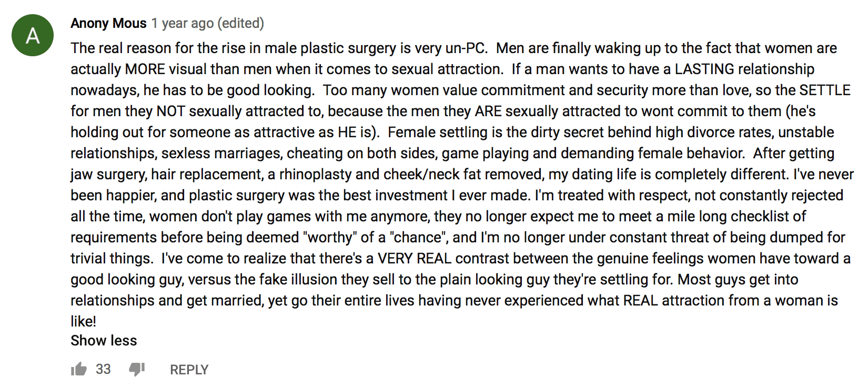This screenshot has height=387, width=868.
Task: Click the capitalized word "MORE" in comment
Action: click(145, 69)
